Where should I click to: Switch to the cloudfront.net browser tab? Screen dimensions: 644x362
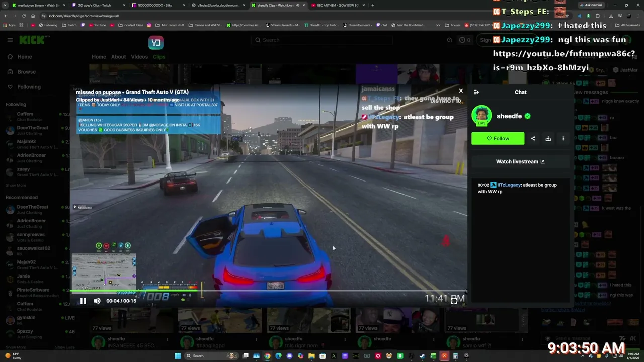pos(218,5)
